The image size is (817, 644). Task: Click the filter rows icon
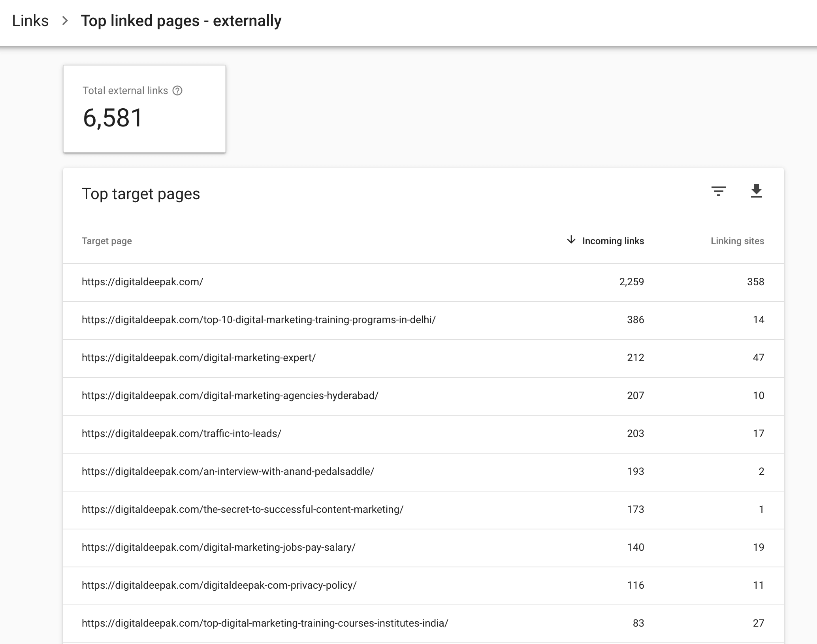(x=718, y=192)
